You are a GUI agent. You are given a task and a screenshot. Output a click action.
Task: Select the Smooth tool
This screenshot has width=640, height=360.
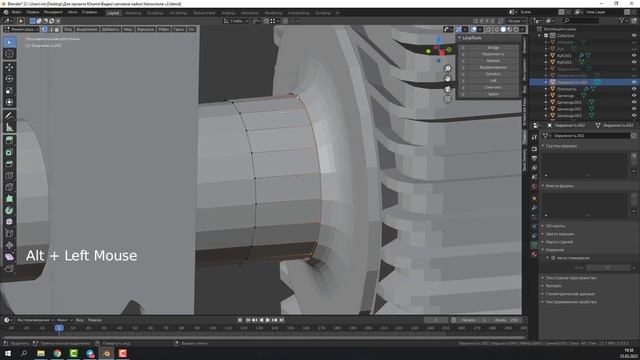[9, 222]
